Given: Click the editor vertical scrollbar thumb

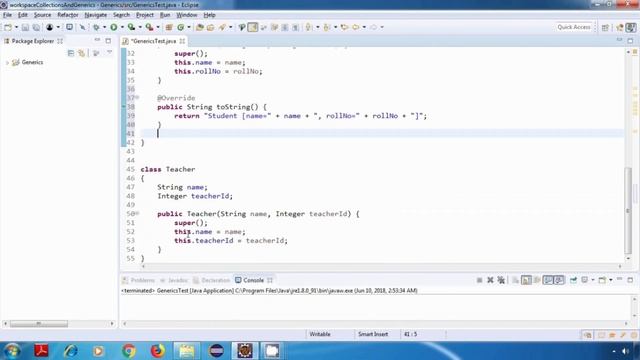Looking at the screenshot, I should (628, 210).
